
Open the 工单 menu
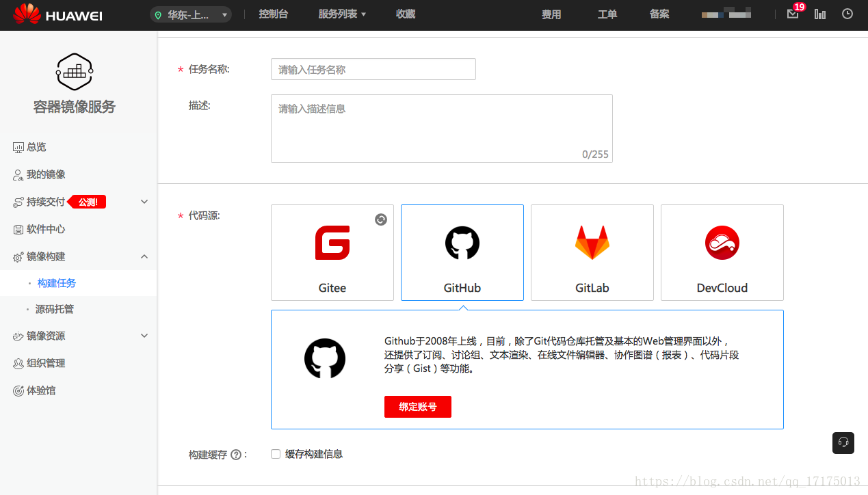(x=607, y=14)
